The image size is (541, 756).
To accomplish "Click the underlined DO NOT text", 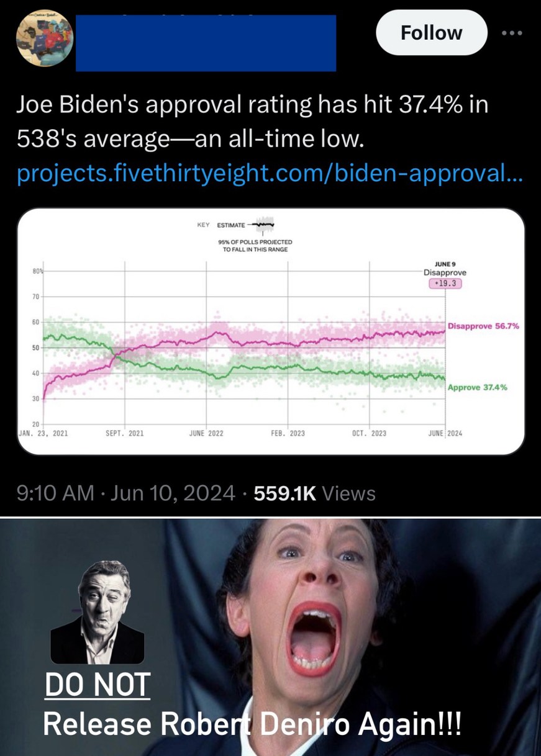I will click(98, 685).
